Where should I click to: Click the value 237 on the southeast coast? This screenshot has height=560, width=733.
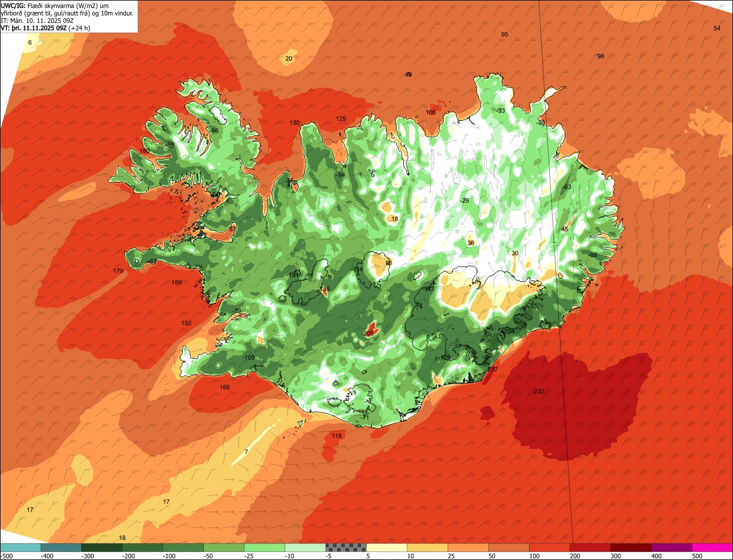pos(492,369)
